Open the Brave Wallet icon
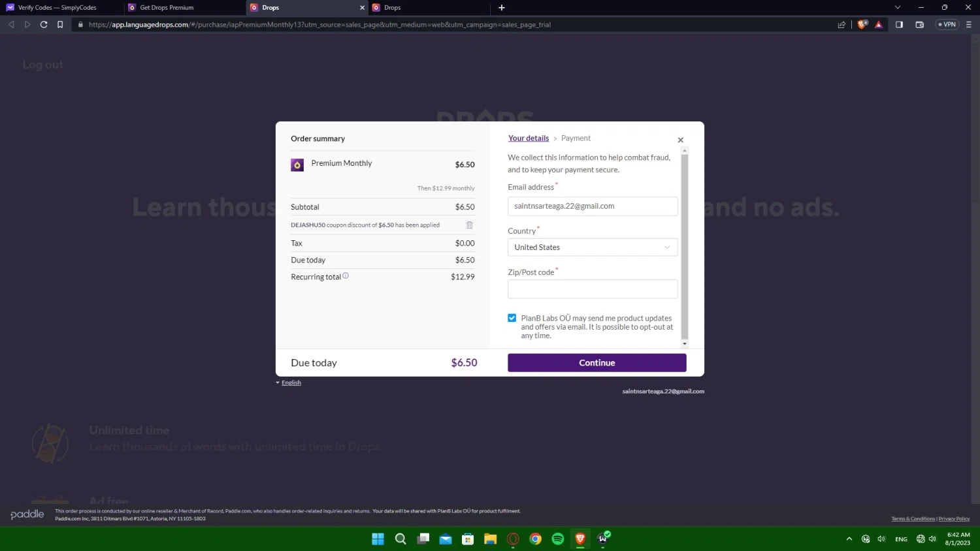Viewport: 980px width, 551px height. coord(919,25)
